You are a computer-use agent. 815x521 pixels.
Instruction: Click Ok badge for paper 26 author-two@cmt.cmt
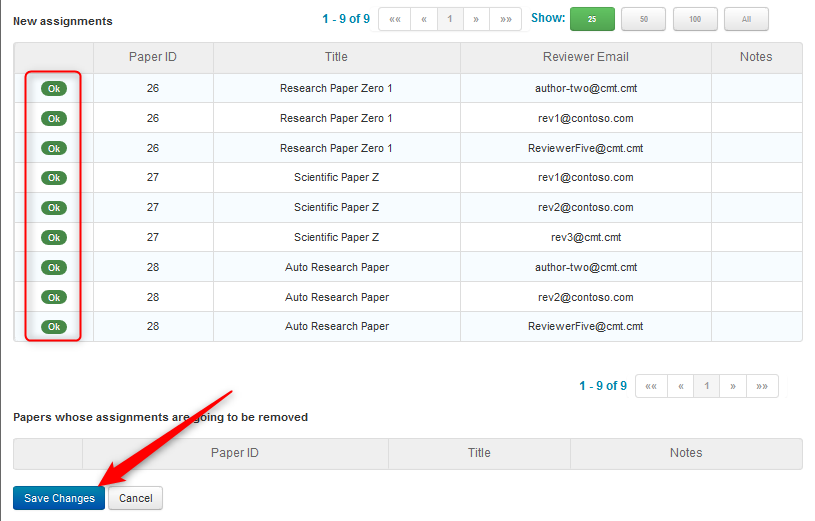tap(54, 89)
